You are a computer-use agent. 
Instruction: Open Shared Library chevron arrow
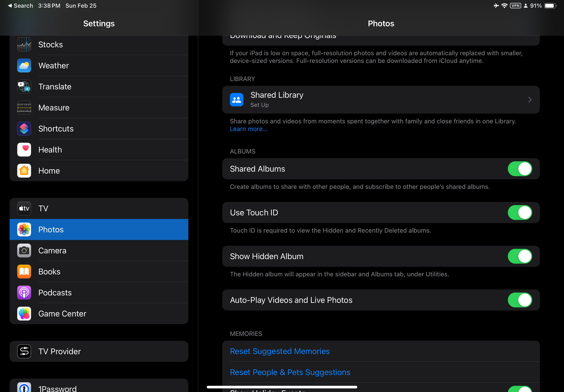pyautogui.click(x=530, y=100)
